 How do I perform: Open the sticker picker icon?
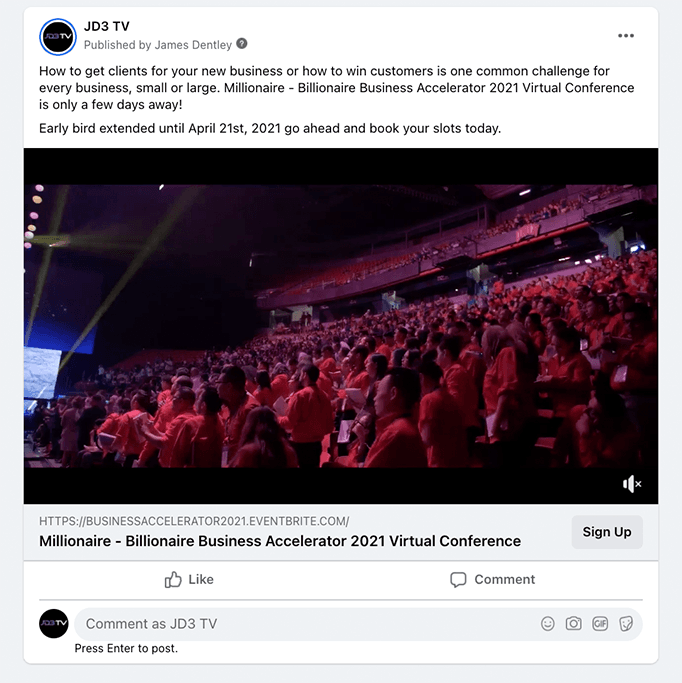pos(626,624)
